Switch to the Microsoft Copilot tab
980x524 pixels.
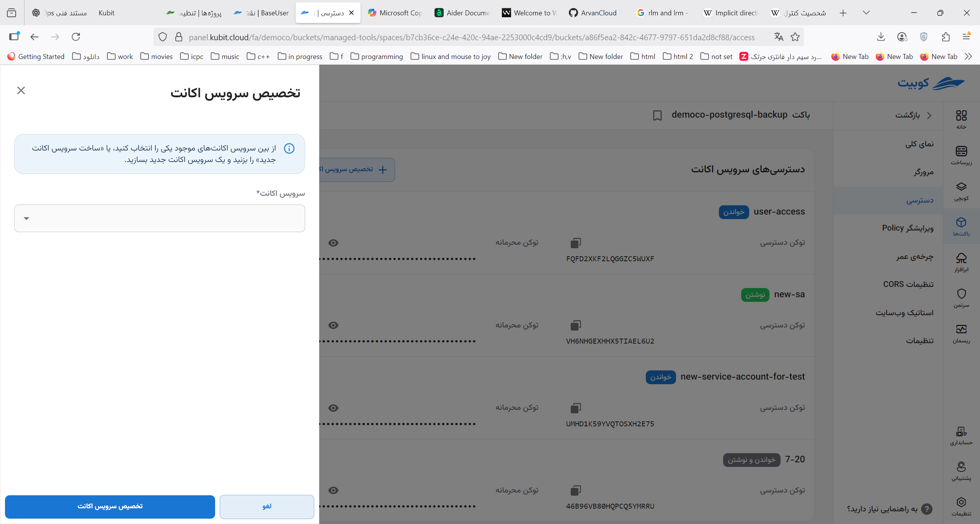[395, 13]
